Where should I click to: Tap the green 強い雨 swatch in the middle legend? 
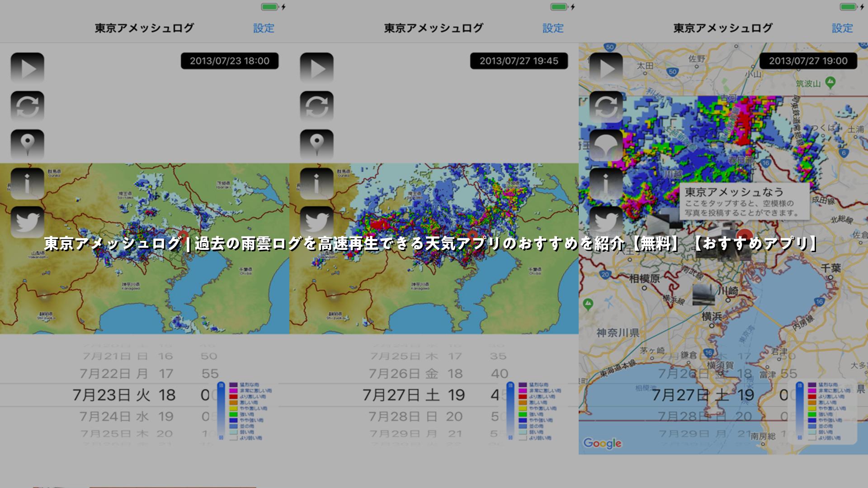tap(523, 414)
